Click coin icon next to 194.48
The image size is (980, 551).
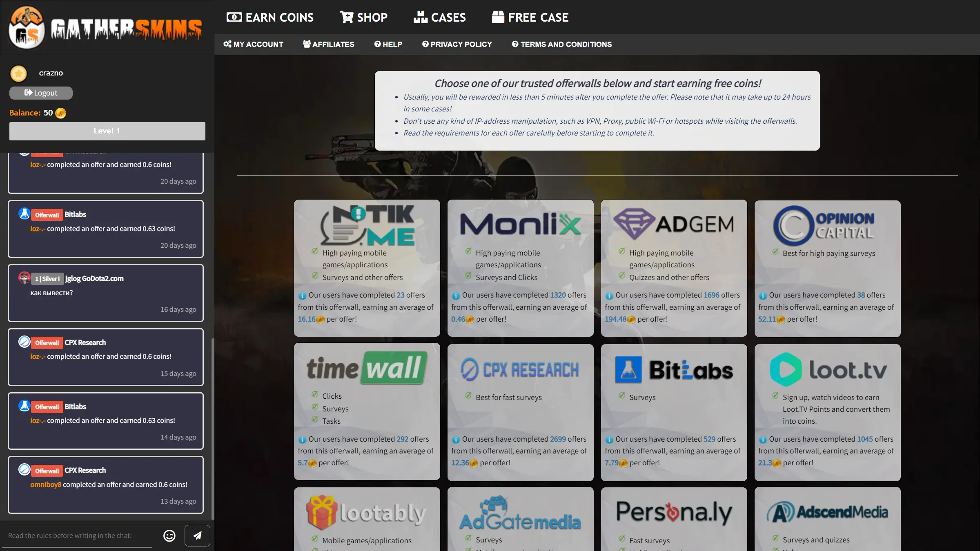coord(631,320)
